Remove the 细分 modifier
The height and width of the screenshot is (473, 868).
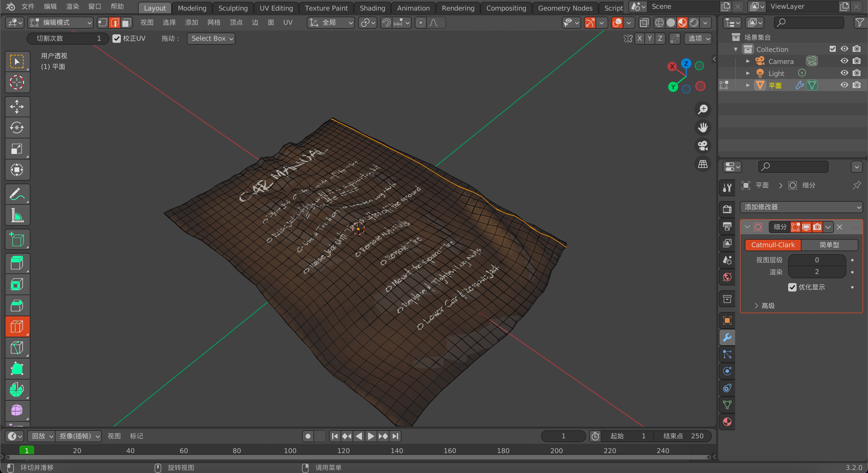[x=839, y=227]
